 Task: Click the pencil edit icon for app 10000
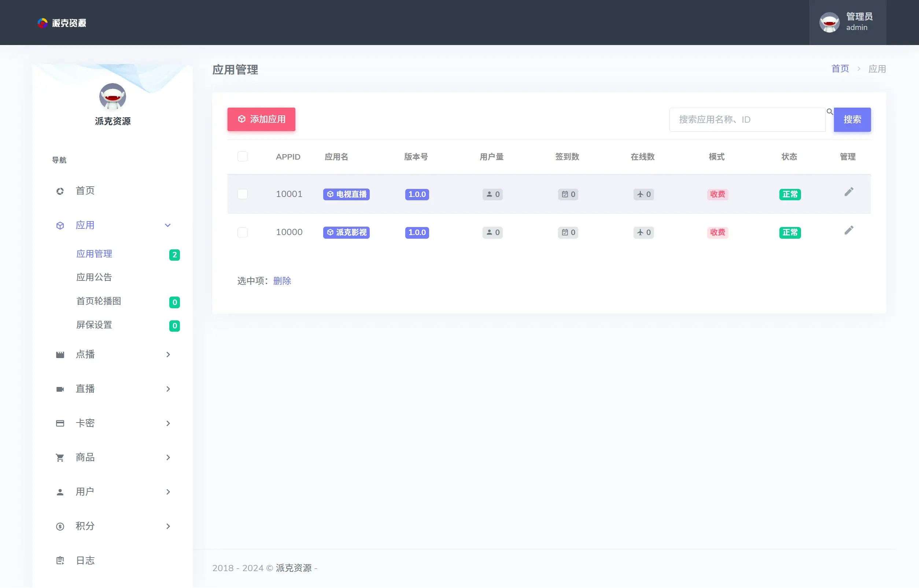(x=849, y=230)
